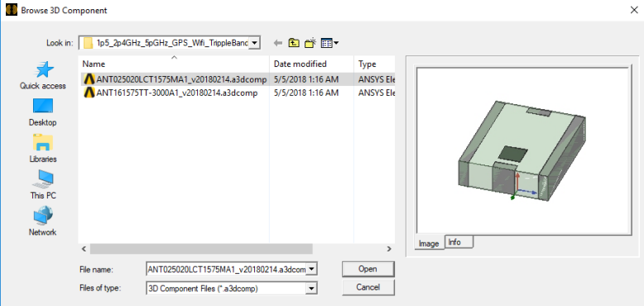This screenshot has width=644, height=306.
Task: Sort by Date modified column
Action: click(x=312, y=64)
